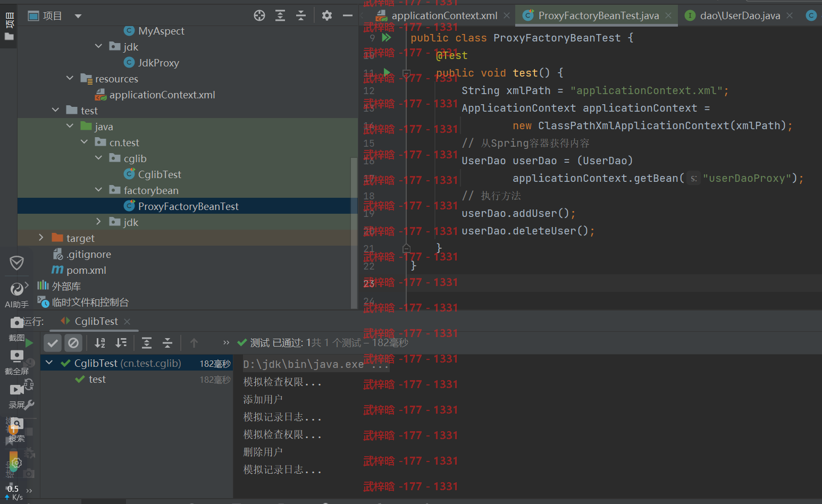Collapse all test results in the Run panel
822x504 pixels.
[167, 343]
